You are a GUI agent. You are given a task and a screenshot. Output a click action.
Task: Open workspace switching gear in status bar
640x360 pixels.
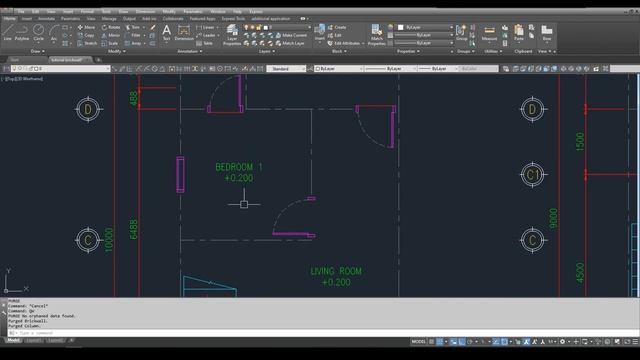[562, 342]
